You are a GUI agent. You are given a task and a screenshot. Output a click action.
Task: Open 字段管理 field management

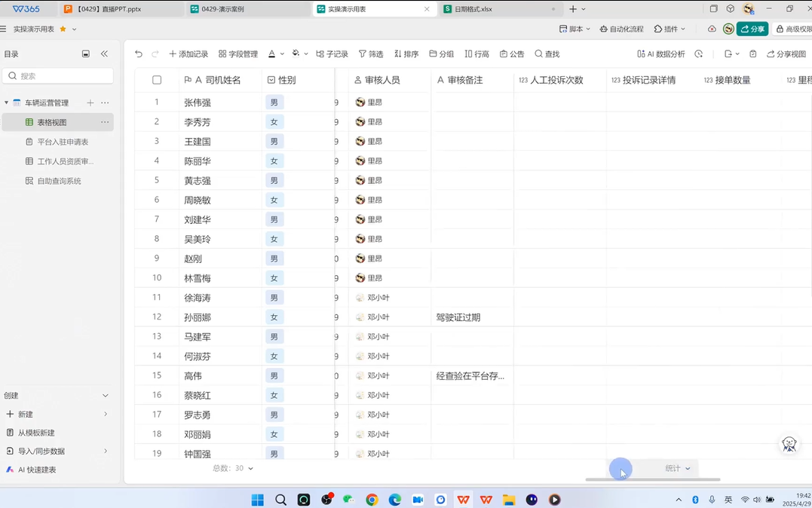pos(238,54)
